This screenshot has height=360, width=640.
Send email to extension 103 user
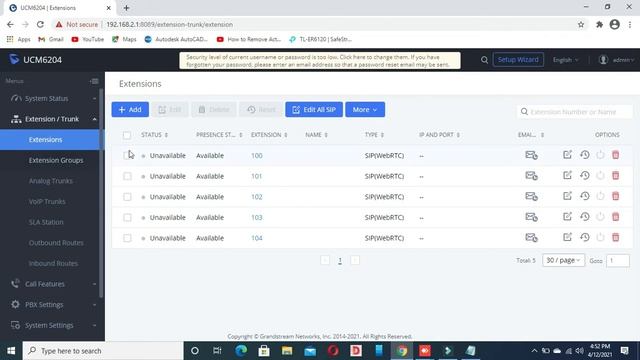(531, 217)
